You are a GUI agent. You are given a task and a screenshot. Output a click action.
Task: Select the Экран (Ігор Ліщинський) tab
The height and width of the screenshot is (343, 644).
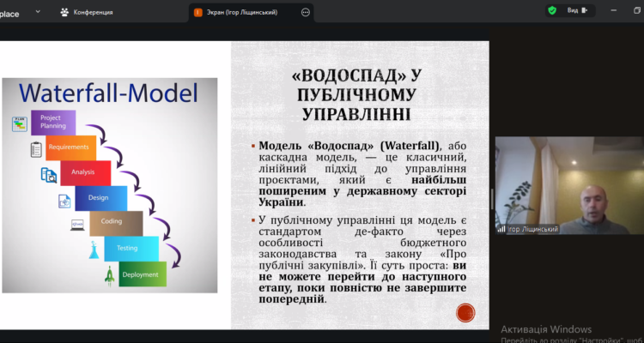click(x=251, y=12)
